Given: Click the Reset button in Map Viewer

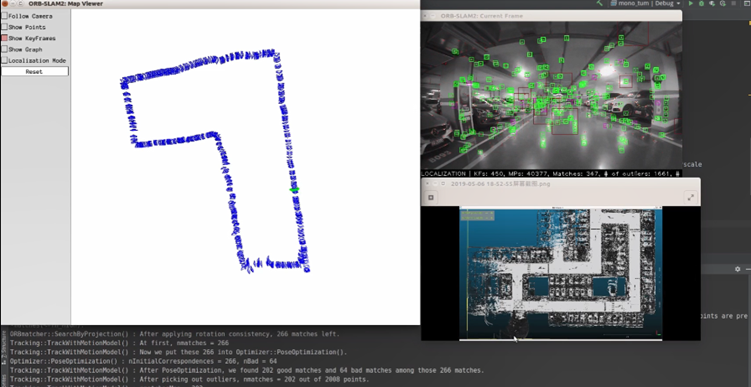Looking at the screenshot, I should (34, 71).
